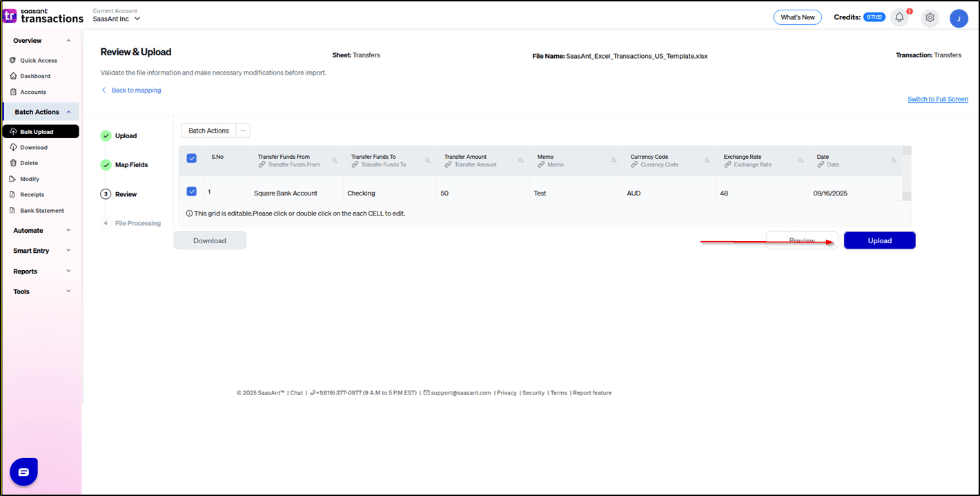
Task: Uncheck the select-all checkbox in the grid header
Action: pos(191,158)
